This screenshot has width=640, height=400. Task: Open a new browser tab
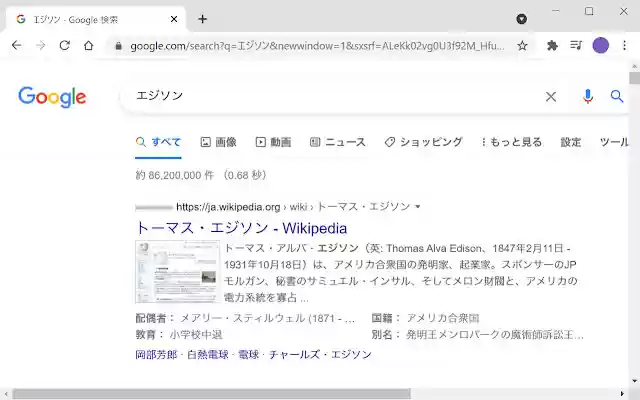coord(202,19)
